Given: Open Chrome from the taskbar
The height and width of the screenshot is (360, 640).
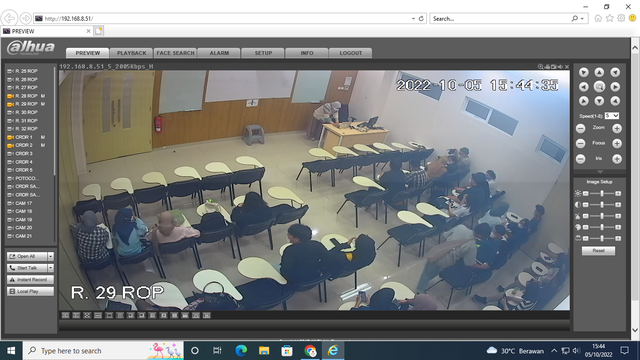Looking at the screenshot, I should pos(310,351).
